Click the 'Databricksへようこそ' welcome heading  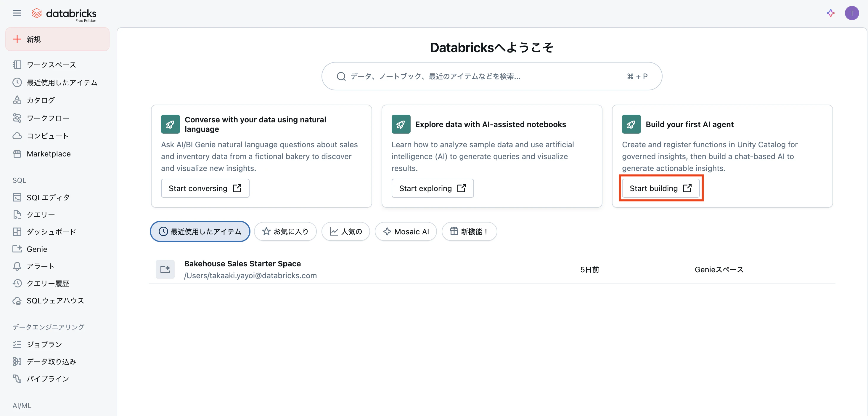pos(492,47)
